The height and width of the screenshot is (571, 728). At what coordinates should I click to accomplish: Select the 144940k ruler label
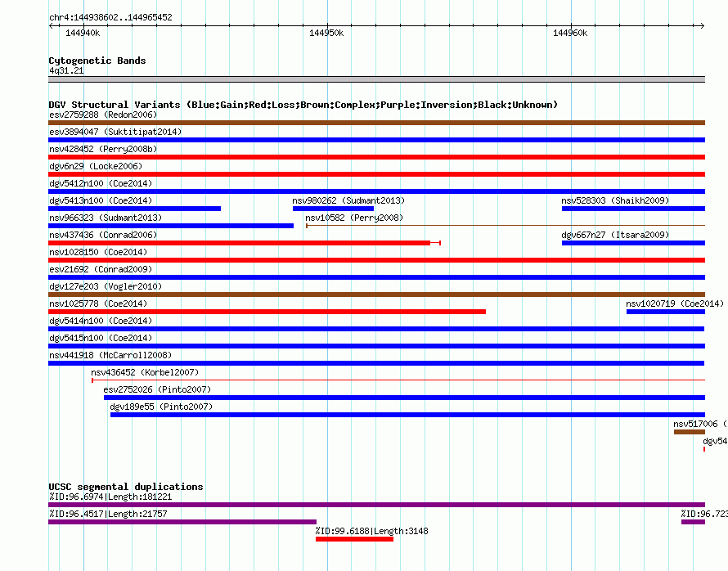[x=83, y=33]
